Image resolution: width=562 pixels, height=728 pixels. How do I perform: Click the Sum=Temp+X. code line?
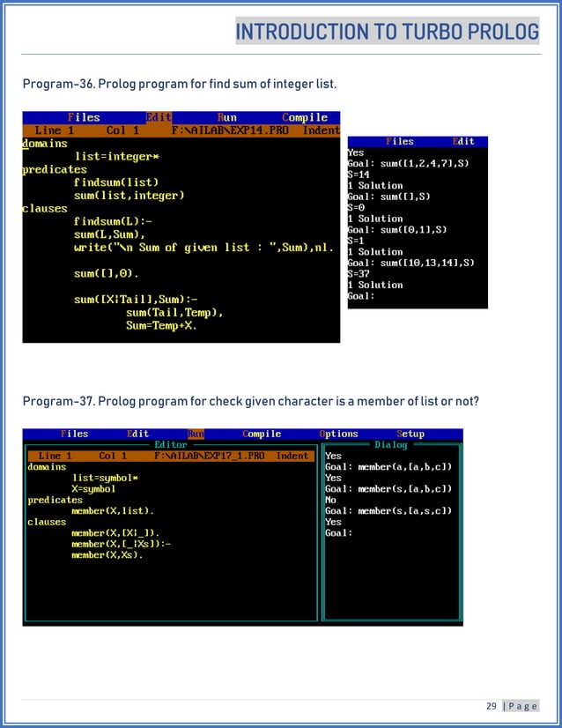tap(161, 325)
